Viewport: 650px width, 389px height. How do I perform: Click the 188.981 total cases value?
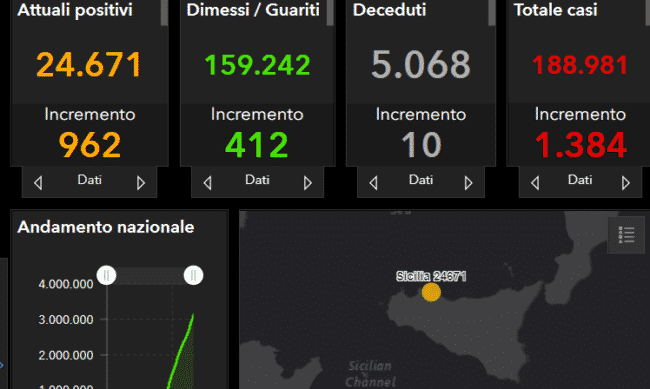click(580, 65)
